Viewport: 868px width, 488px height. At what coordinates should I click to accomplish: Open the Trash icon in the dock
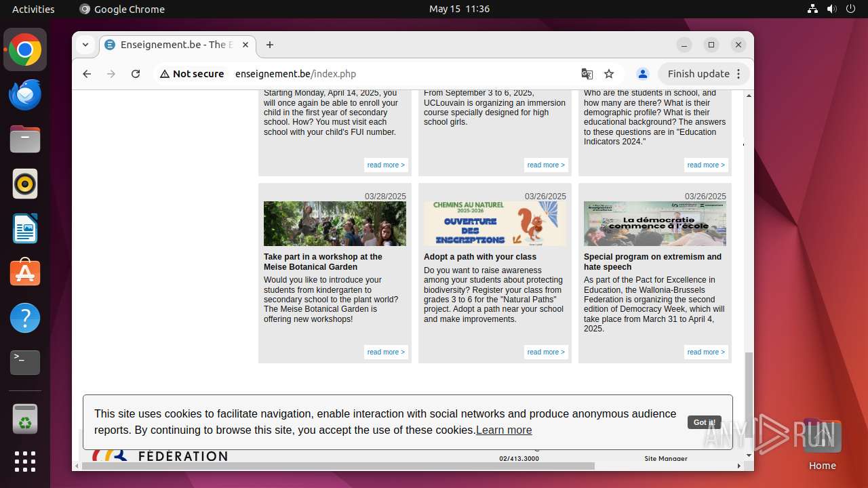click(25, 419)
